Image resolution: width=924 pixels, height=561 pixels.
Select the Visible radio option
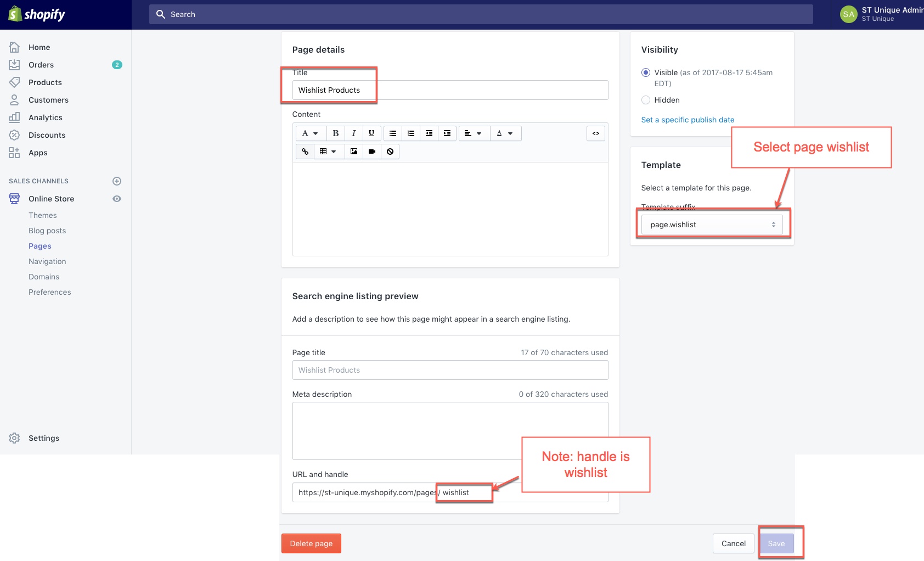click(x=646, y=72)
